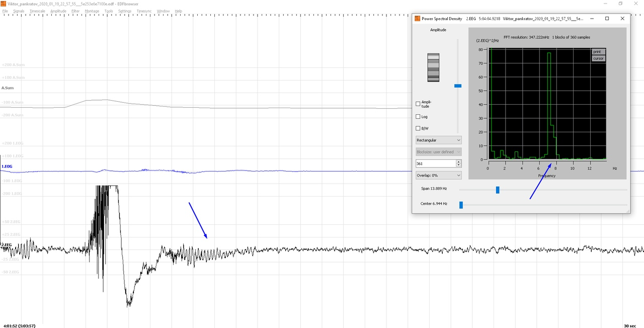This screenshot has height=328, width=644.
Task: Click the 4:01:52 time indicator at bottom left
Action: coord(19,325)
